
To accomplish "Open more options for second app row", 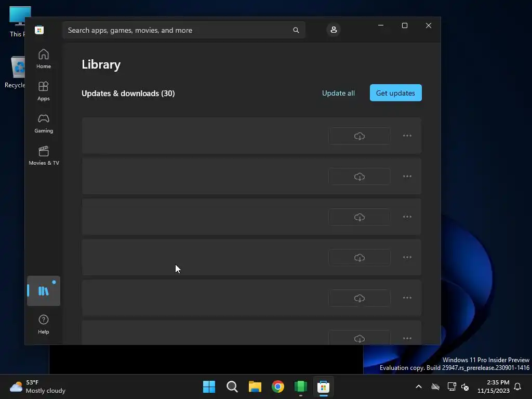I will 407,177.
